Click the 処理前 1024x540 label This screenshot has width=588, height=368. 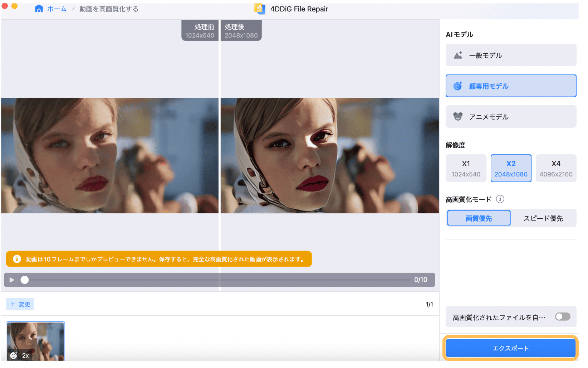click(x=200, y=31)
